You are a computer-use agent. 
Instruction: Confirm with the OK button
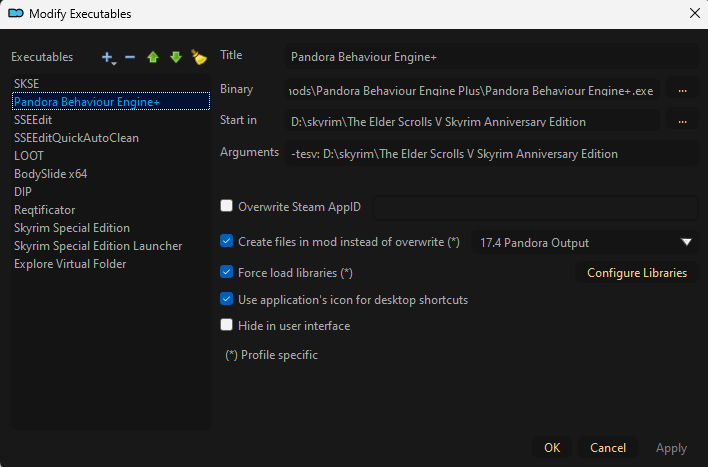pos(552,448)
